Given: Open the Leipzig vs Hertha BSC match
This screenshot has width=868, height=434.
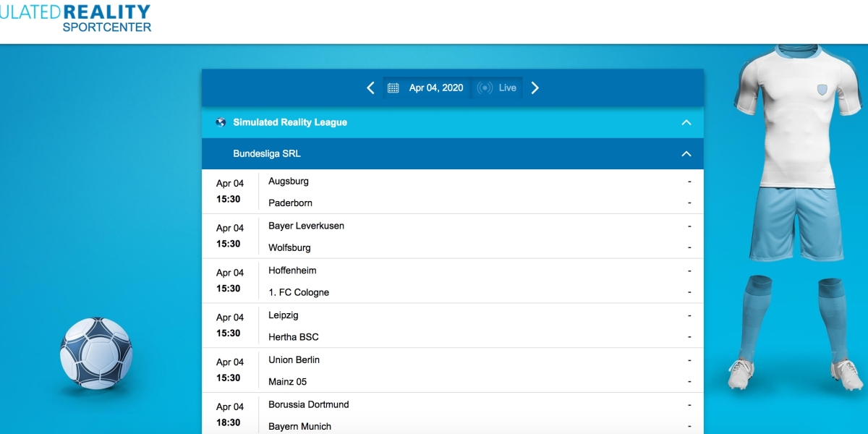Looking at the screenshot, I should [x=452, y=326].
